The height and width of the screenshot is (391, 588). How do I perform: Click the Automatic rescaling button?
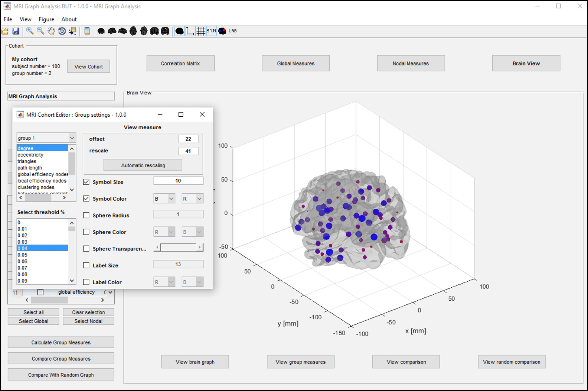click(x=143, y=165)
